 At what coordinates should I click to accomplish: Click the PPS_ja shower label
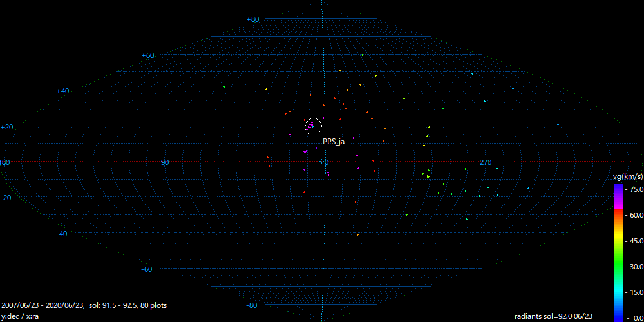334,142
